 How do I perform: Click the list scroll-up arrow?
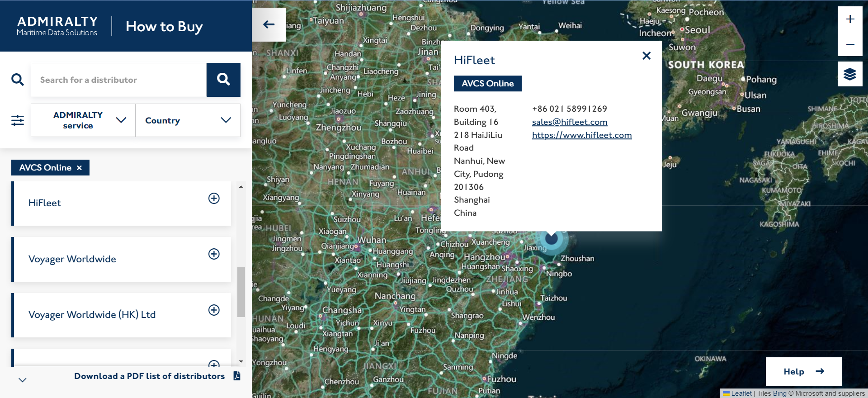point(241,186)
